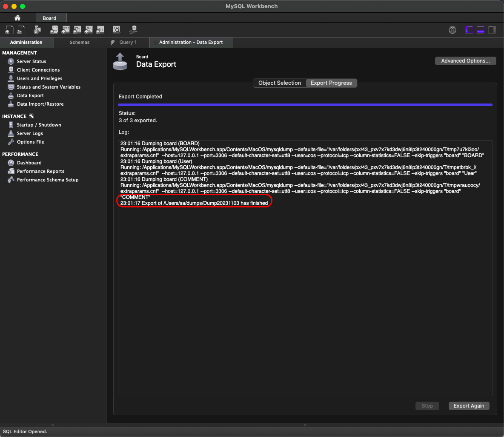Open Data Import/Restore
This screenshot has width=504, height=437.
point(40,104)
